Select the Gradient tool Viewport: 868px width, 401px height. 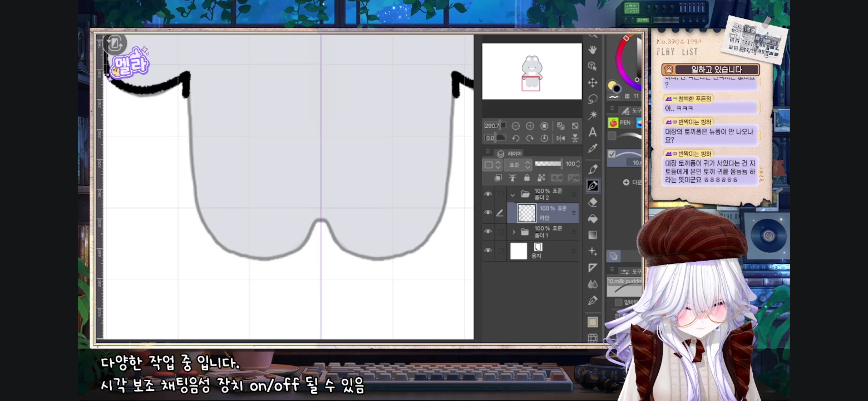(593, 235)
